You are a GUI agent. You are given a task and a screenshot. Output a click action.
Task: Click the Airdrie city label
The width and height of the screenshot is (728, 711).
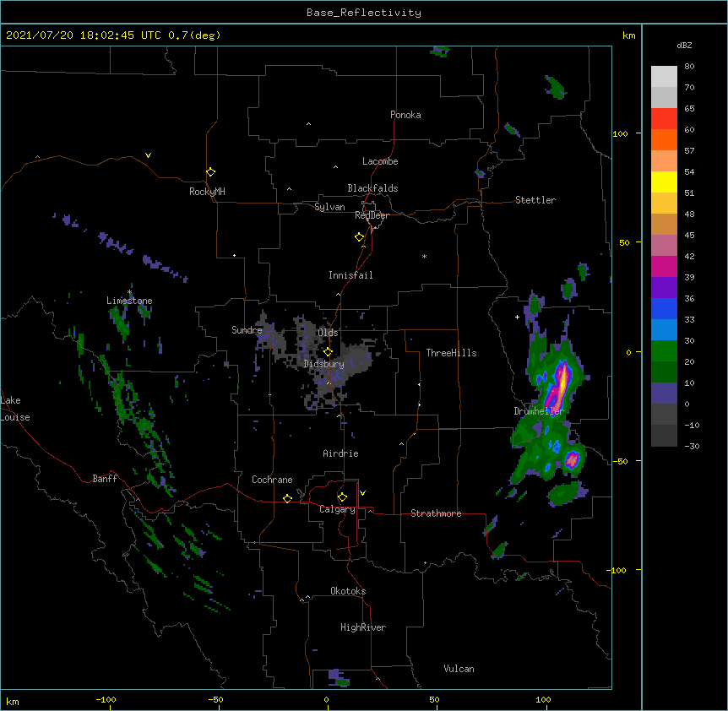coord(341,453)
